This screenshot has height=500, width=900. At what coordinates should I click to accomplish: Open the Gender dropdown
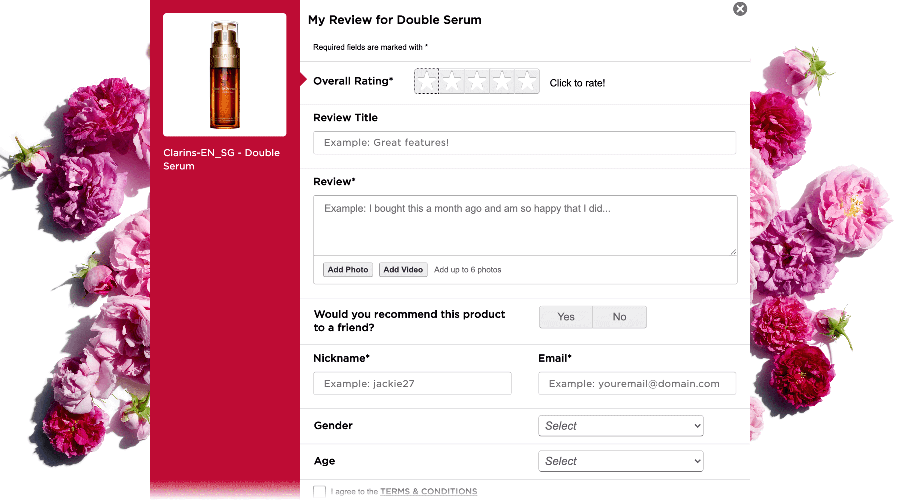pyautogui.click(x=620, y=426)
